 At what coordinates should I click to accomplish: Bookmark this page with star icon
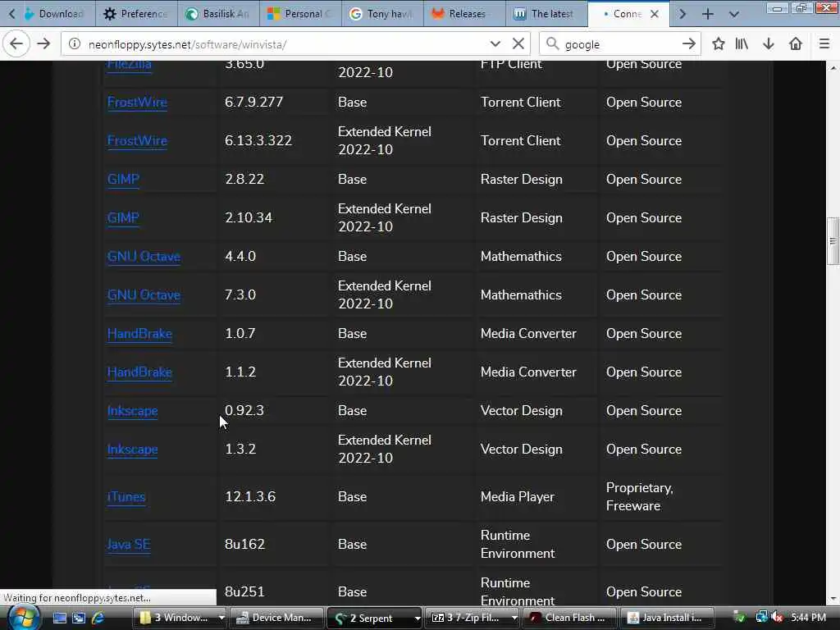tap(719, 44)
